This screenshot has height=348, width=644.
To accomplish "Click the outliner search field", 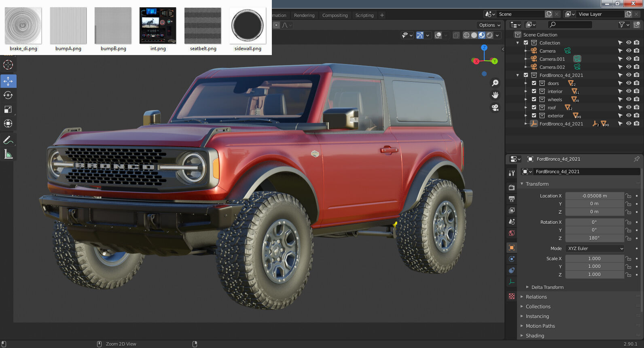I will (570, 25).
